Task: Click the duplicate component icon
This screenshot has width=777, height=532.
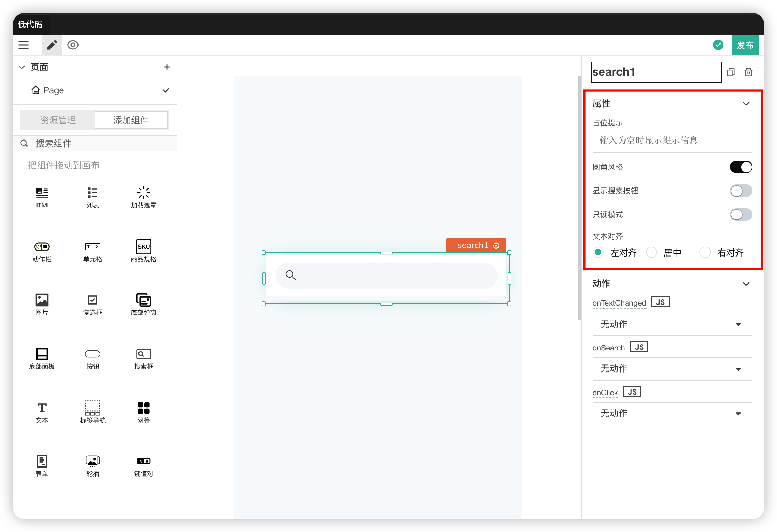Action: [x=731, y=72]
